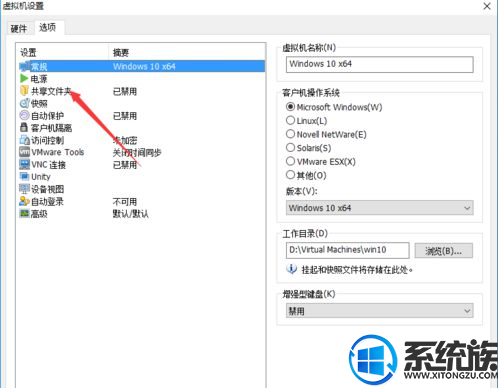This screenshot has width=498, height=388.
Task: Click the green 电源 power icon
Action: point(24,78)
